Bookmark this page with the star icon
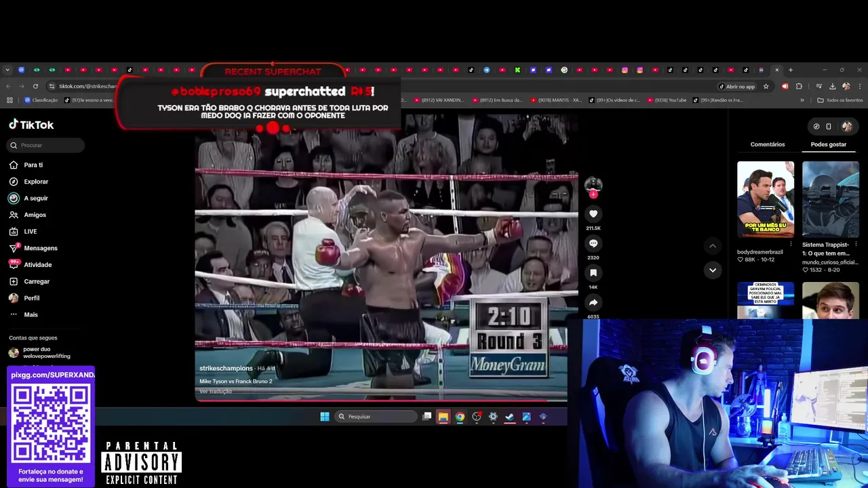Image resolution: width=868 pixels, height=488 pixels. pos(766,86)
